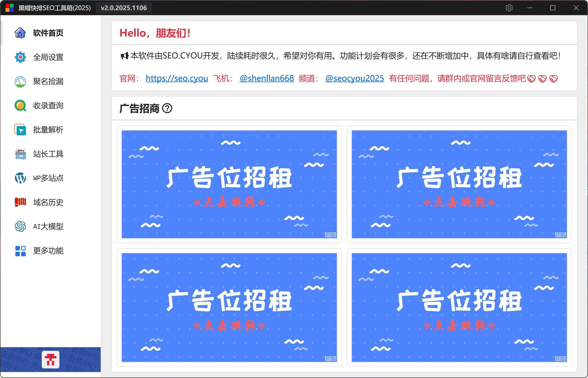Click the WordPress icon for WP多站点
Viewport: 588px width, 378px height.
[20, 178]
